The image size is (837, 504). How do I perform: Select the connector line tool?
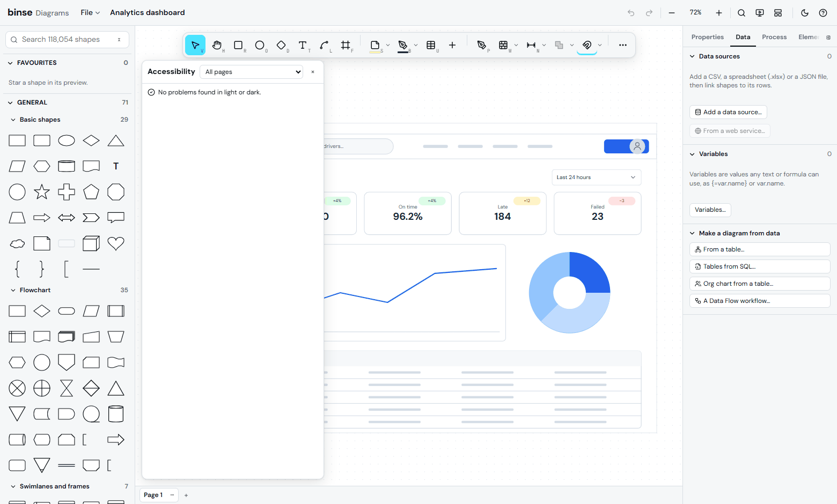tap(324, 45)
